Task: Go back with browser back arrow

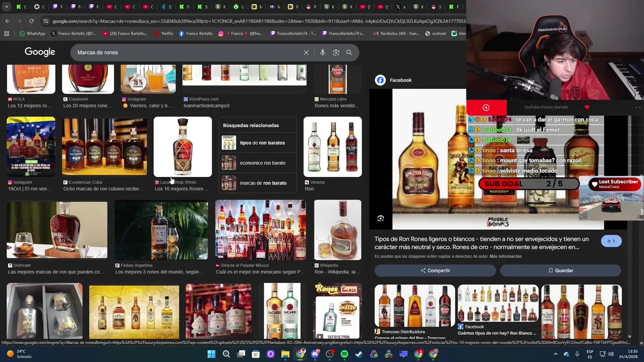Action: [7, 21]
